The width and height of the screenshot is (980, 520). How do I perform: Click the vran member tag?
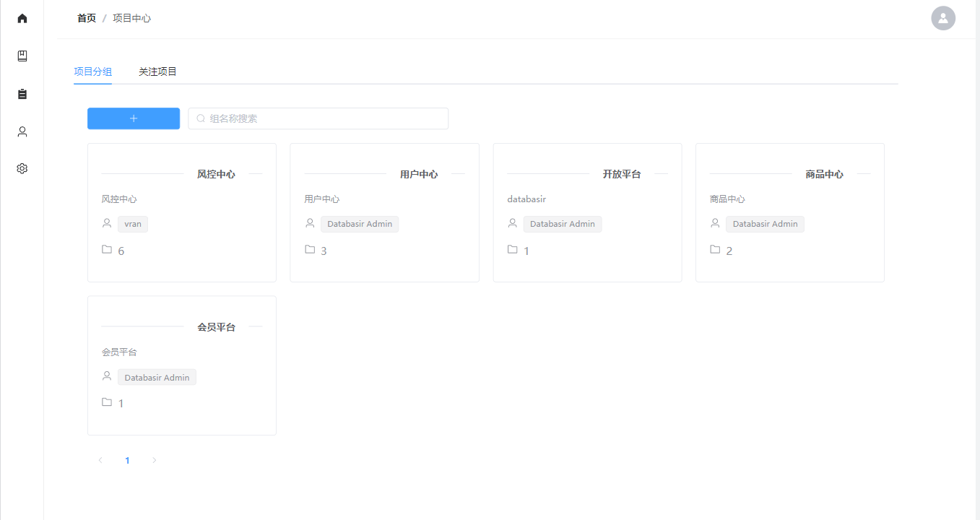coord(133,224)
